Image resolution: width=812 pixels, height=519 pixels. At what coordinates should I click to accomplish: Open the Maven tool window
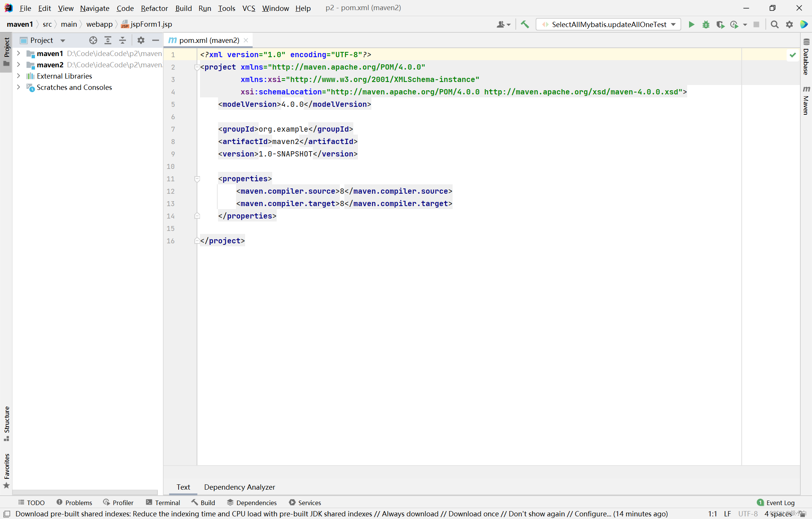806,100
